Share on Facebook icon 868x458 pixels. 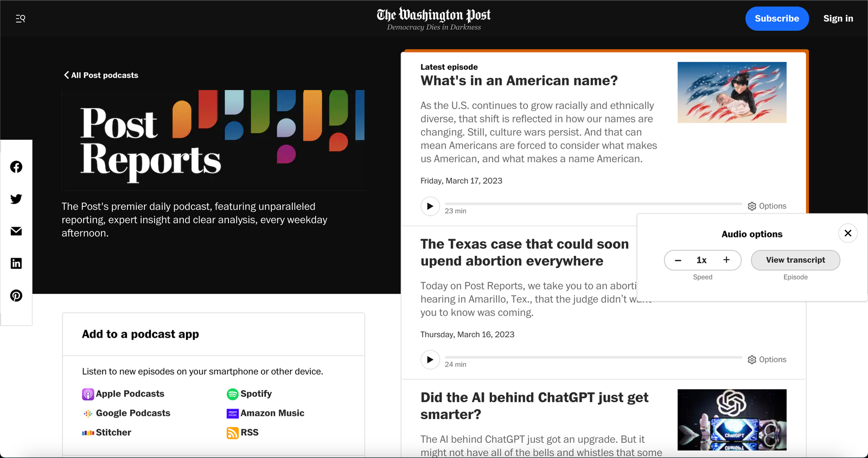pos(16,167)
